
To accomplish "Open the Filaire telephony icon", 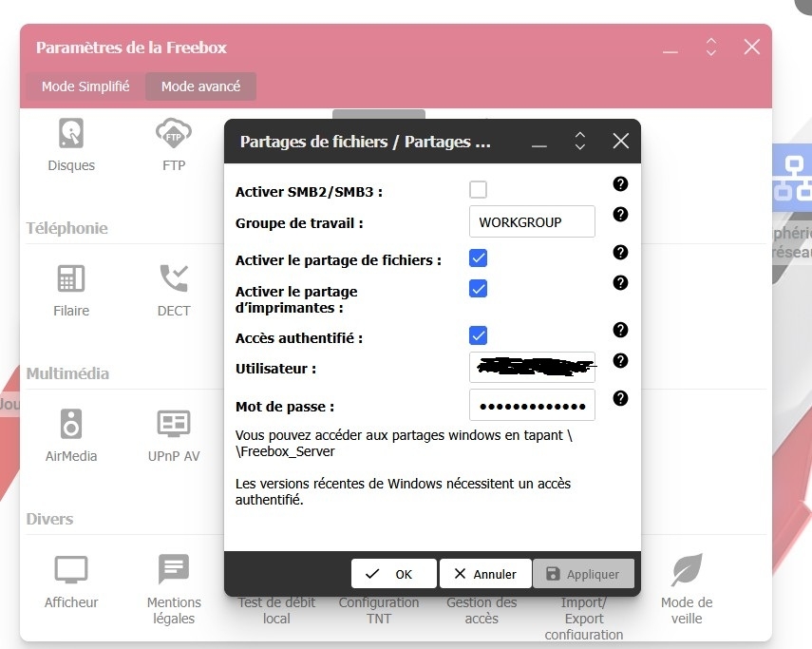I will [x=71, y=278].
